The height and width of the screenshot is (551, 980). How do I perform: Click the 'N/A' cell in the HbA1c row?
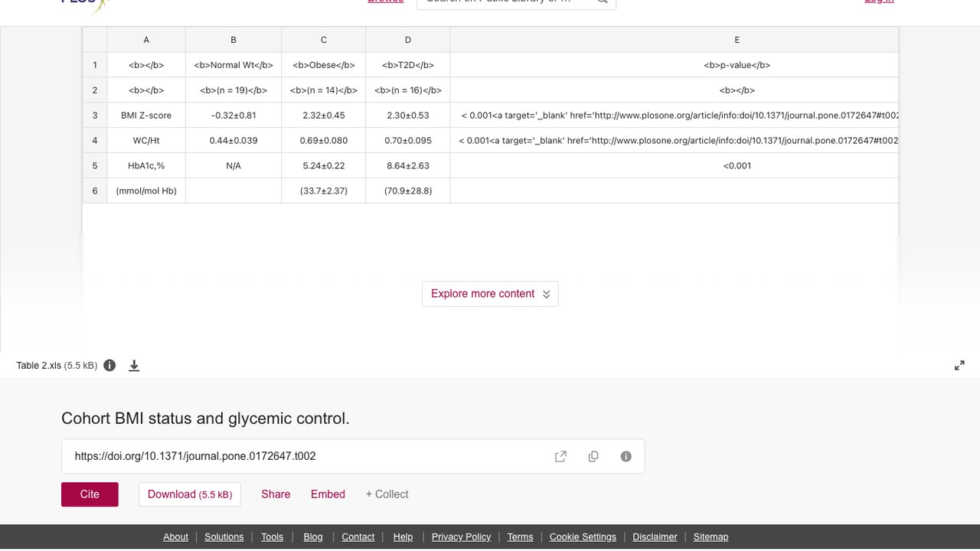234,165
